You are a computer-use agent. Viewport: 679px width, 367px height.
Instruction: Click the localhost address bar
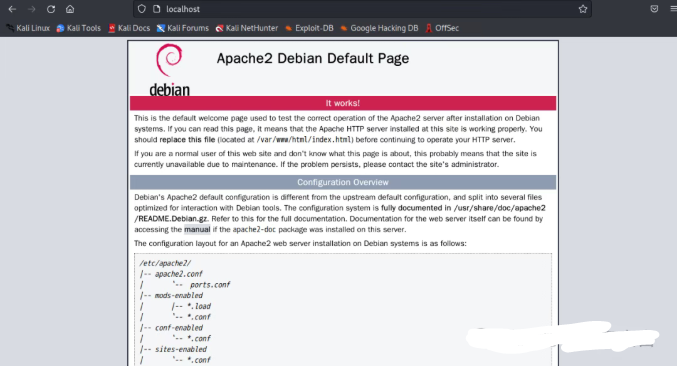point(362,9)
